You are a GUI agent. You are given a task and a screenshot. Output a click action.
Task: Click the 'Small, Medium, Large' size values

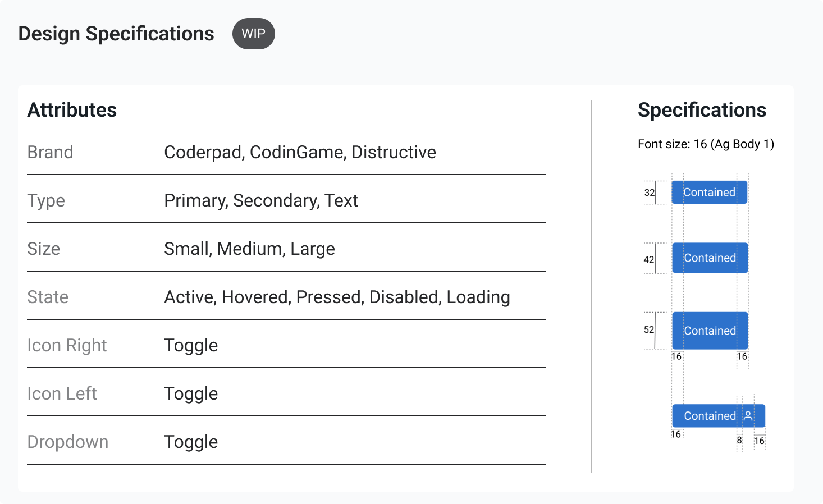(x=249, y=249)
